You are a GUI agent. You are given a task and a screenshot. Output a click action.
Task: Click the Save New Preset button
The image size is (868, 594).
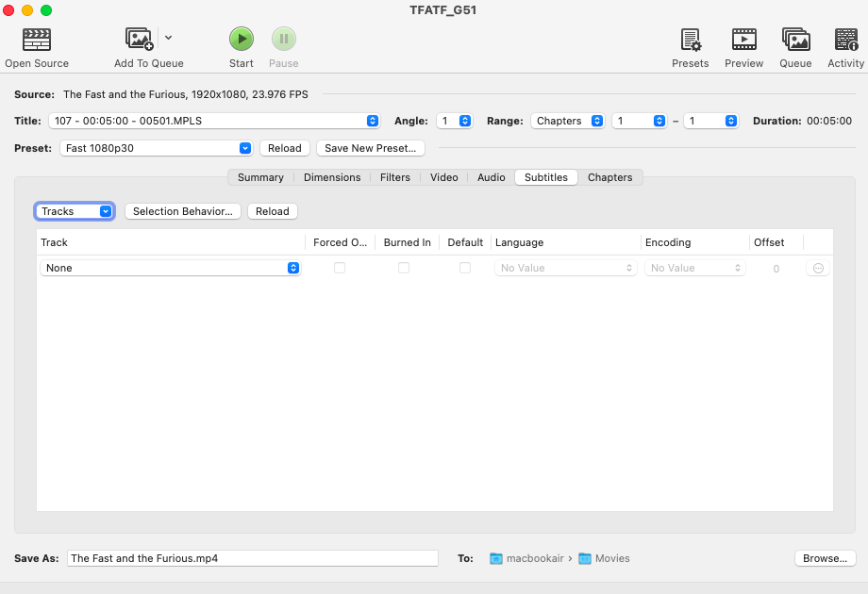[370, 148]
